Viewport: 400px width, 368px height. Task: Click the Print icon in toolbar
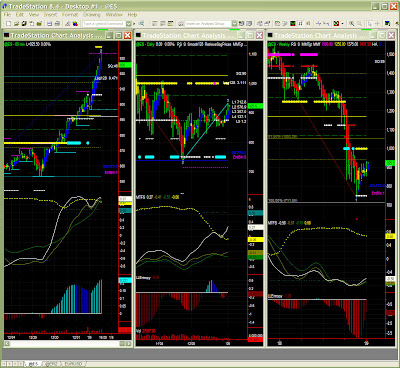57,24
